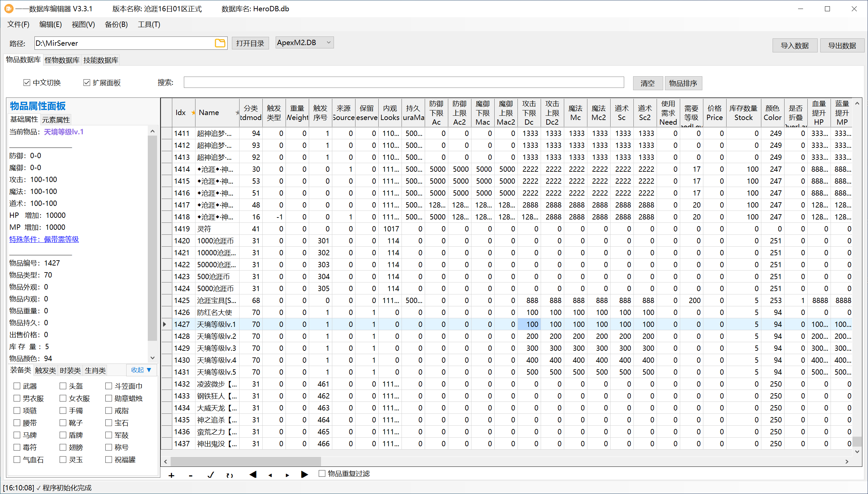868x494 pixels.
Task: Click the folder browse icon in path field
Action: 220,43
